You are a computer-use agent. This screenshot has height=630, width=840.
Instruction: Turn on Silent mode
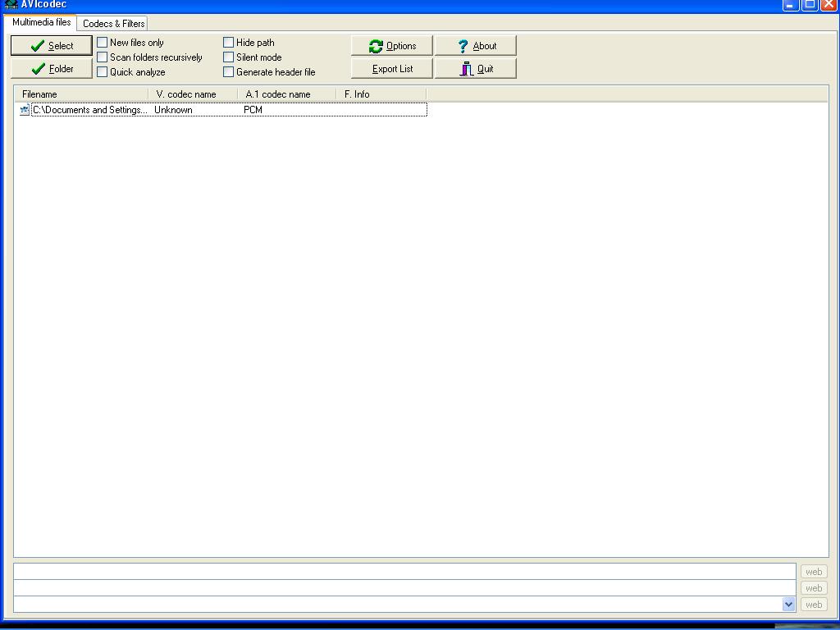(x=229, y=57)
